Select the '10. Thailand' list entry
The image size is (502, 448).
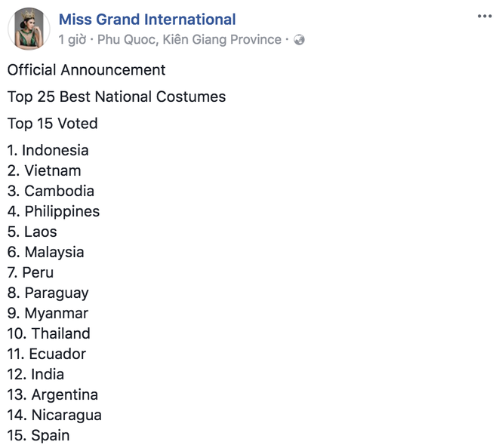tap(48, 333)
